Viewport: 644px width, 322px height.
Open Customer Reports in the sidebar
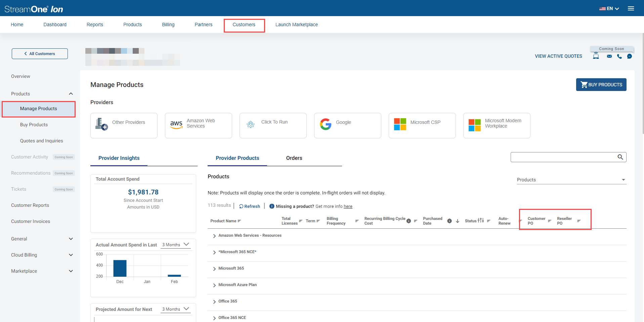(x=30, y=205)
